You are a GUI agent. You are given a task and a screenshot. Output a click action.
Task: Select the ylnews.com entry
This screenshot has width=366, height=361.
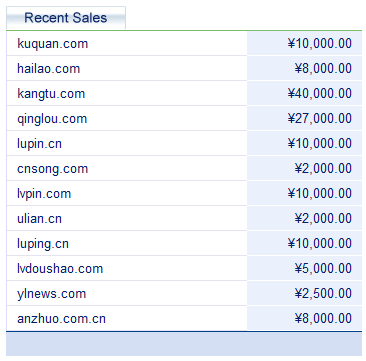52,294
